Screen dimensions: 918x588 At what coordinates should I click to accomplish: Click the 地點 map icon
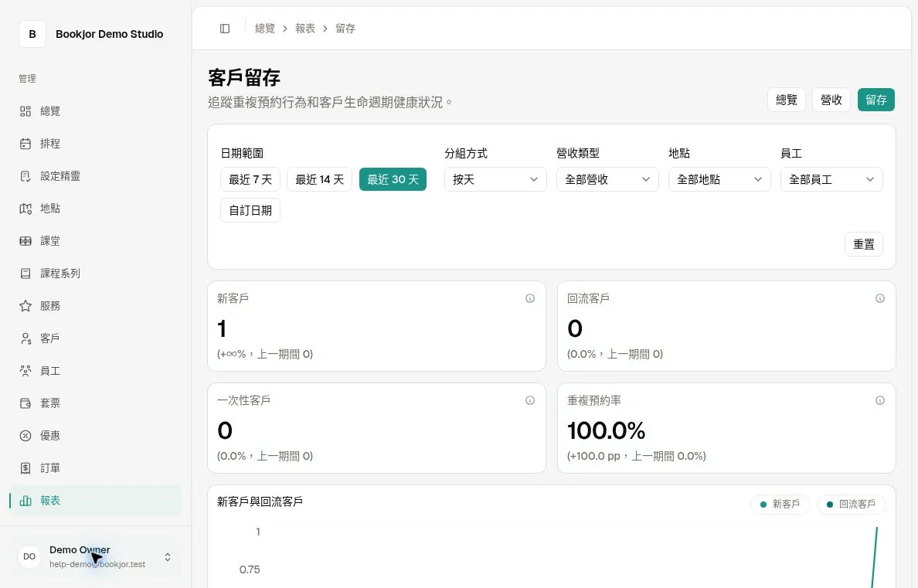click(25, 209)
